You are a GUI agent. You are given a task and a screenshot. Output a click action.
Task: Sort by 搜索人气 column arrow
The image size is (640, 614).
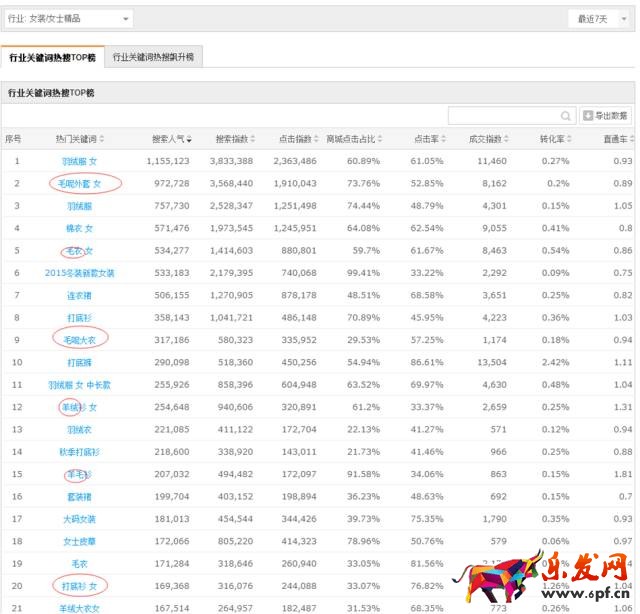click(x=192, y=139)
